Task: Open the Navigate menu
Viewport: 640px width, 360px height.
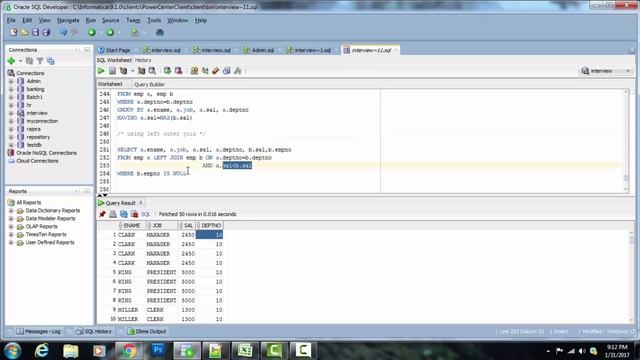Action: click(68, 20)
